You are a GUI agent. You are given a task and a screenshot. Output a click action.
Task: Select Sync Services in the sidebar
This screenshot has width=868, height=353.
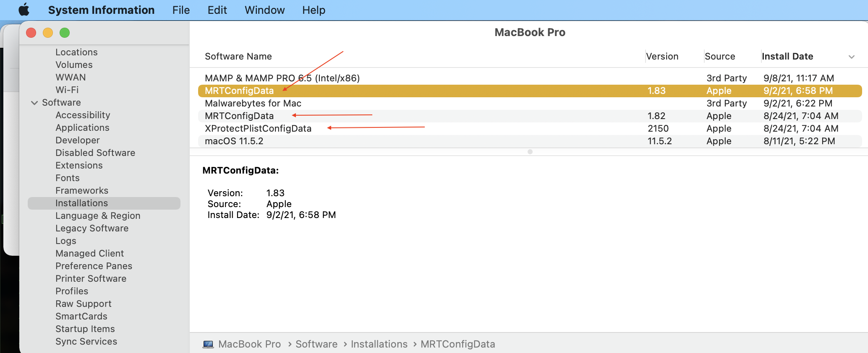(86, 341)
